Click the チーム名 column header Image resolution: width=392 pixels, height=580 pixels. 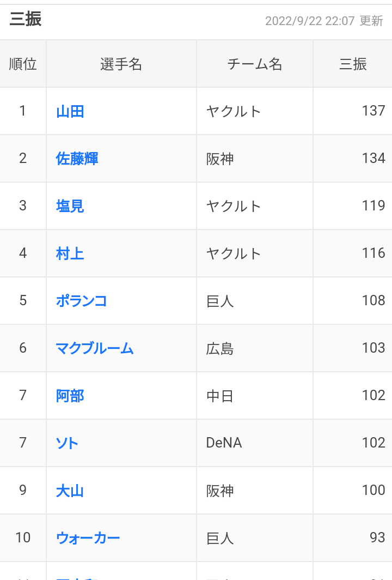255,64
